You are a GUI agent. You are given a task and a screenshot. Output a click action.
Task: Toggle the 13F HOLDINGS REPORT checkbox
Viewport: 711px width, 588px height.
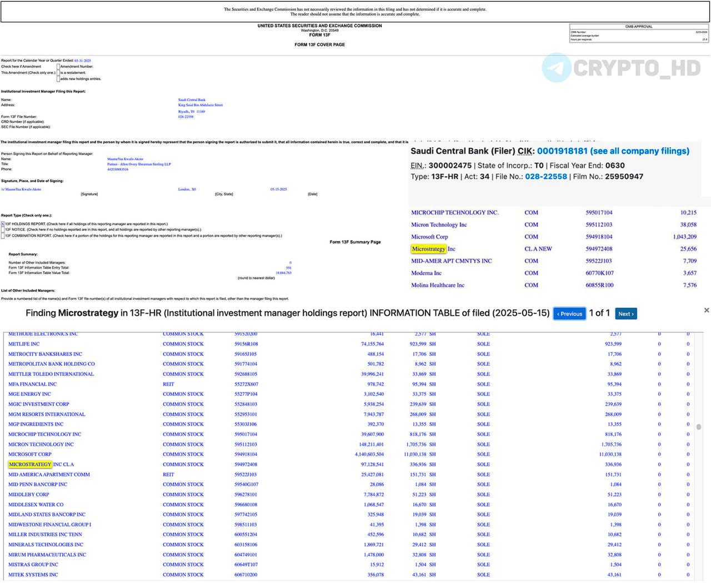(x=3, y=224)
